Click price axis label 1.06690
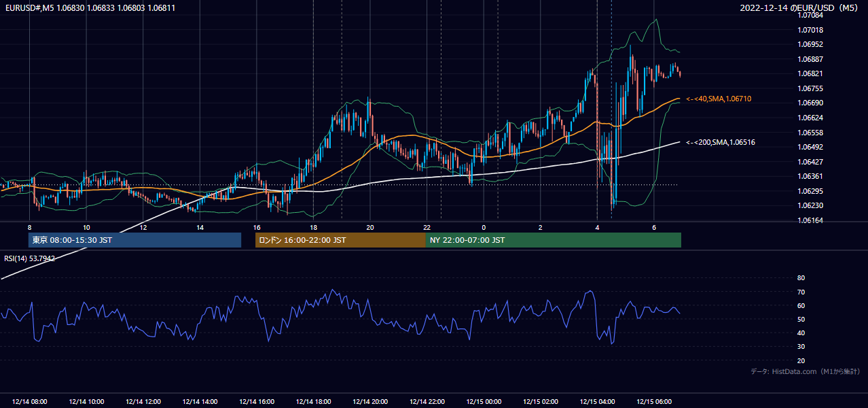868x408 pixels. (810, 103)
